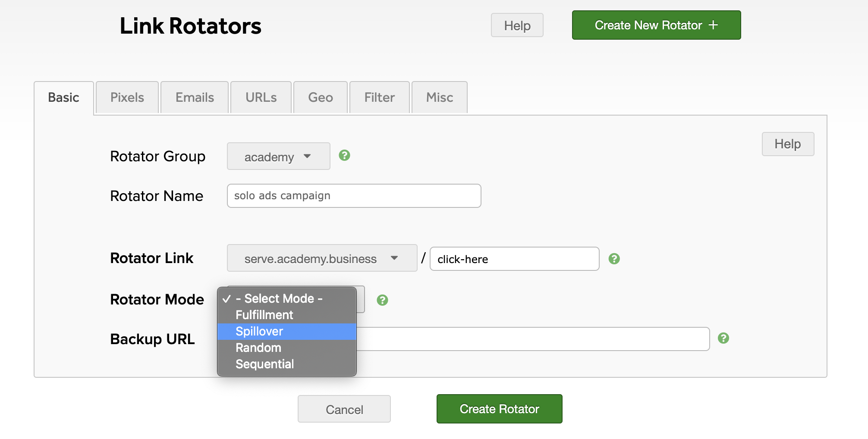
Task: Pick Fulfillment from the mode dropdown
Action: (x=264, y=315)
